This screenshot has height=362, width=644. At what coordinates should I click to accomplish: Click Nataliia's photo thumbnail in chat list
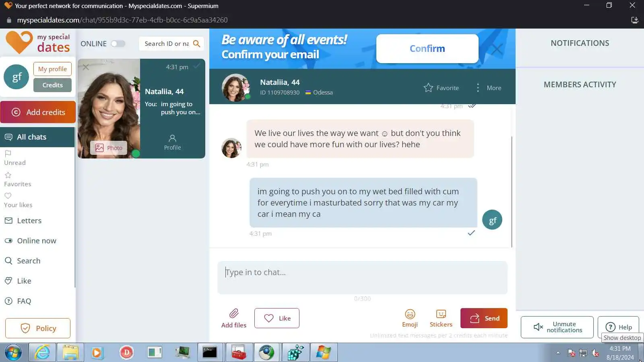tap(109, 109)
